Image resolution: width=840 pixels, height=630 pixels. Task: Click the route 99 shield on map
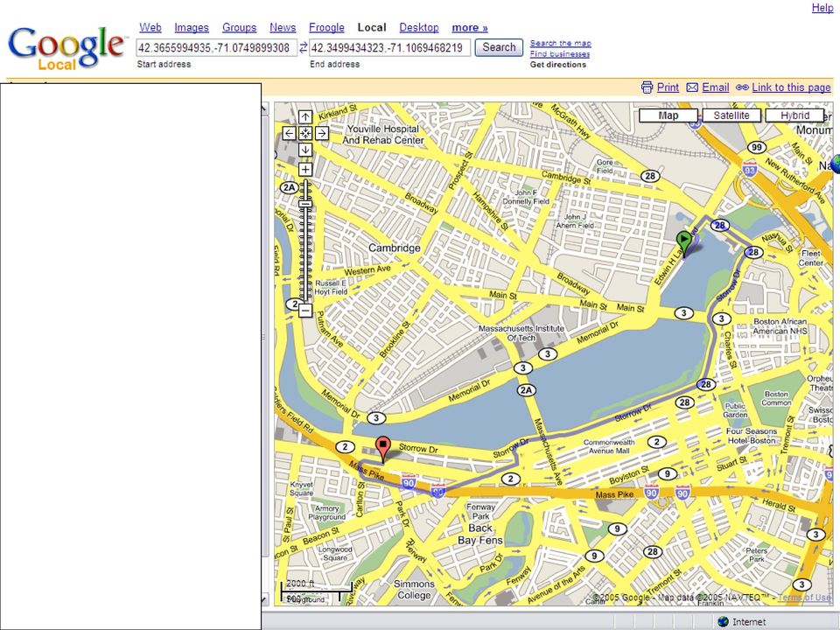[756, 147]
